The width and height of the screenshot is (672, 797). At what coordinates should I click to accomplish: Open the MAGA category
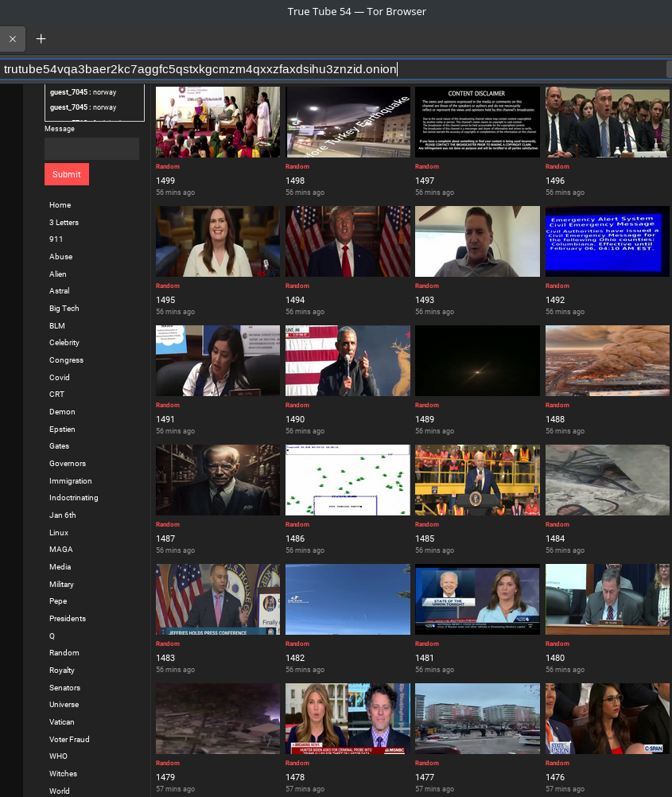point(61,550)
